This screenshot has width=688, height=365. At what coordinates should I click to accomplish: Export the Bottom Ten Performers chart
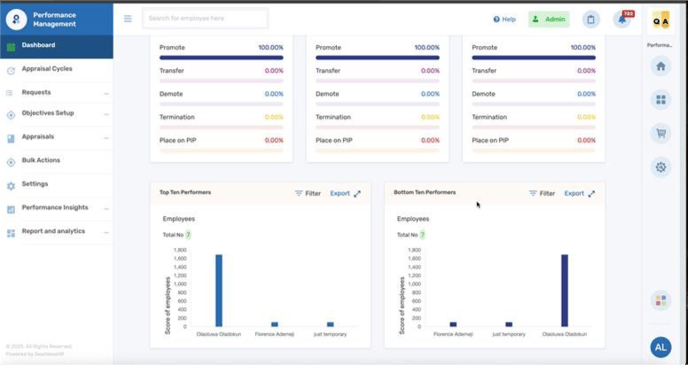574,193
